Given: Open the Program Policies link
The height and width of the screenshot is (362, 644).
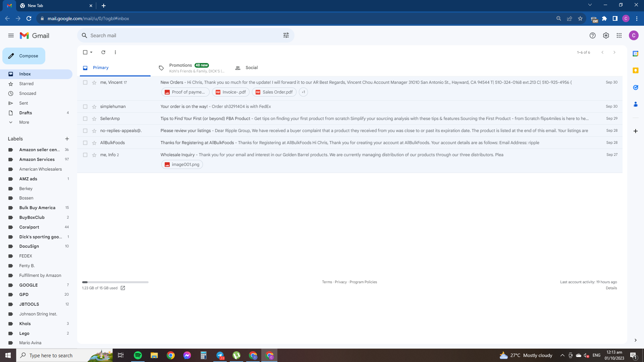Looking at the screenshot, I should click(x=363, y=282).
